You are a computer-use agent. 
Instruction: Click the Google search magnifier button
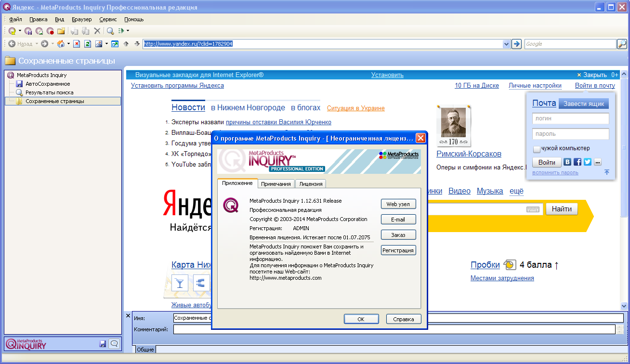(x=622, y=44)
